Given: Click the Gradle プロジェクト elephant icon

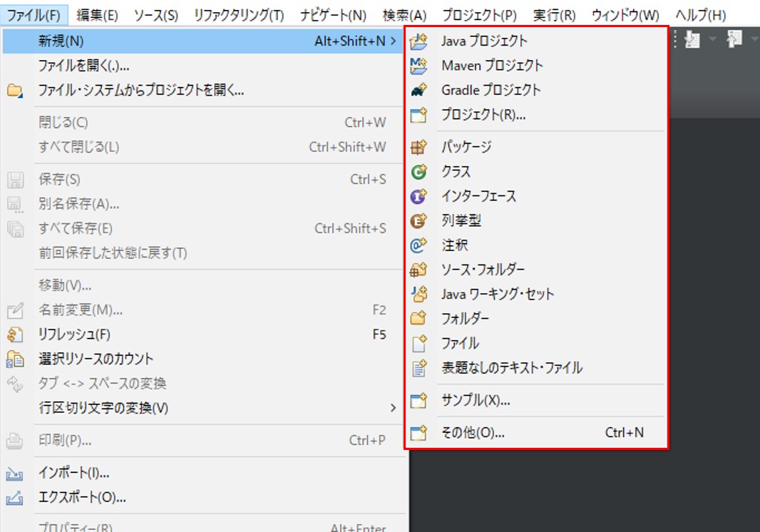Looking at the screenshot, I should pos(418,90).
